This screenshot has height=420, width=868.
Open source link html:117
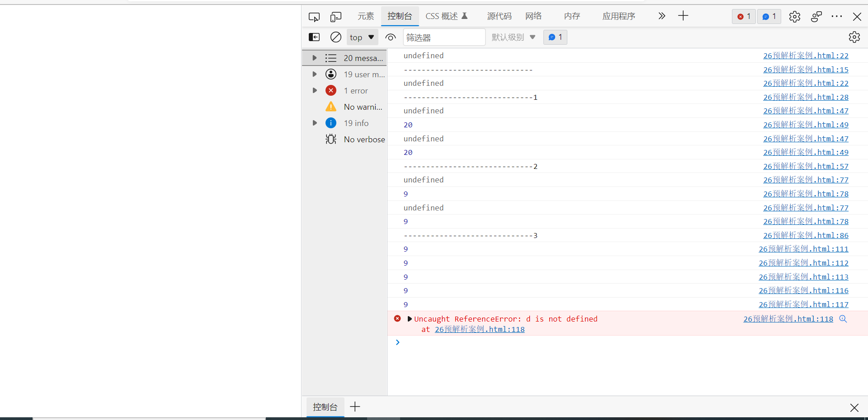tap(803, 304)
